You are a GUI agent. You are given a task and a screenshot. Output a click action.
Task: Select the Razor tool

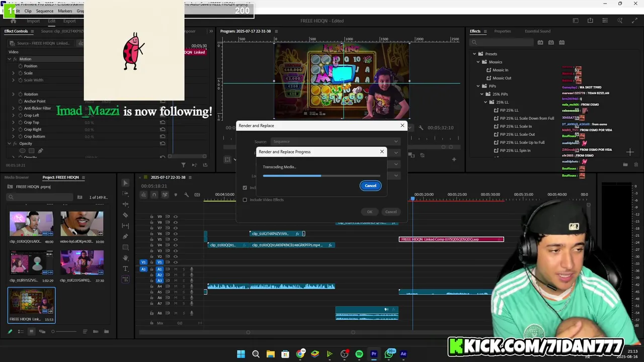click(x=125, y=215)
